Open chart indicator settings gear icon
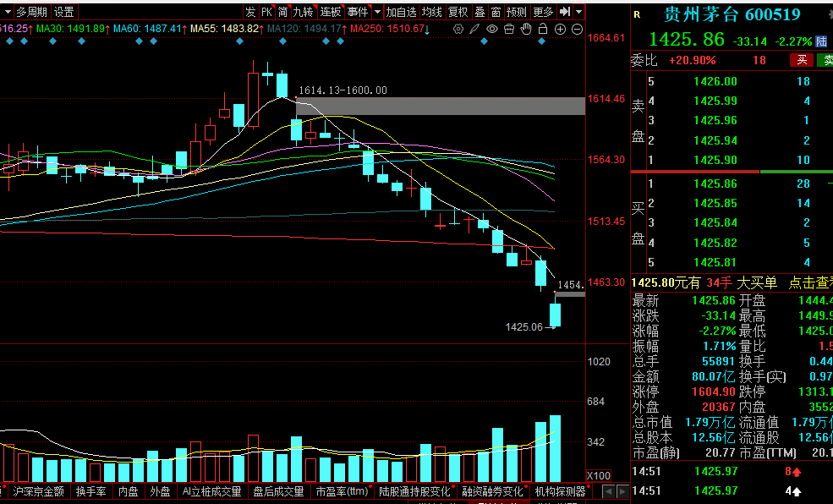Screen dimensions: 833x504 pos(458,30)
